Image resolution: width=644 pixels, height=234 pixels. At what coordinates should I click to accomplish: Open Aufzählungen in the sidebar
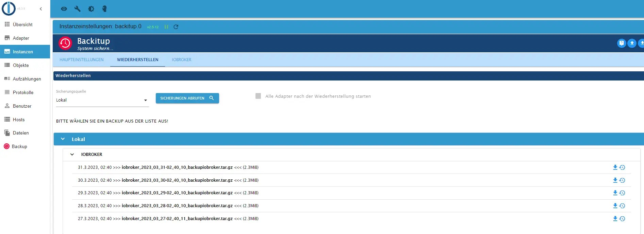point(25,79)
